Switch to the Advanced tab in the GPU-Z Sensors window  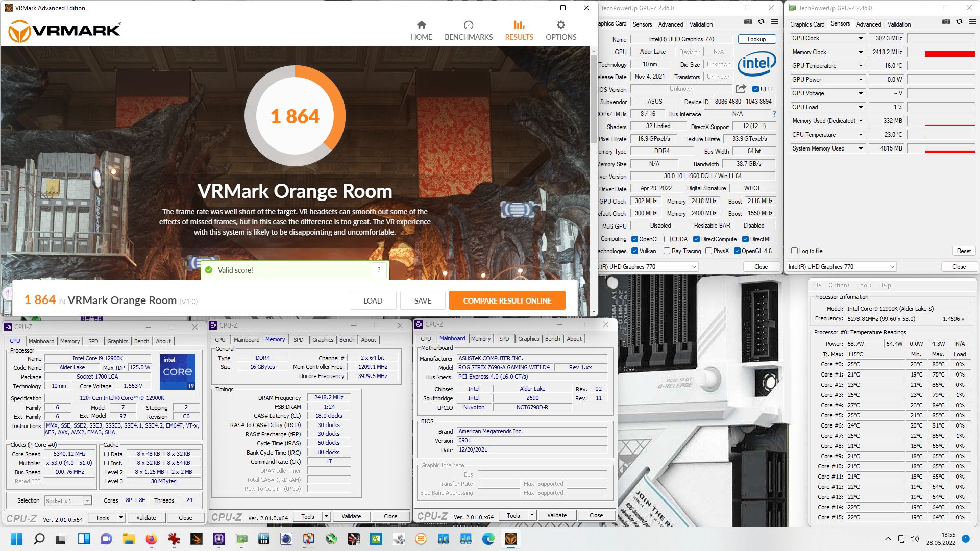pos(868,24)
